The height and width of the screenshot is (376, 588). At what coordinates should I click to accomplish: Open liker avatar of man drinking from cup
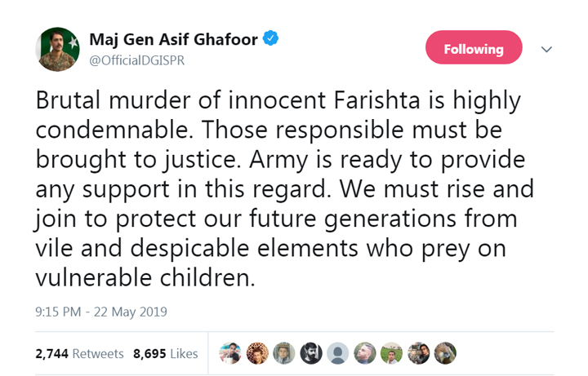231,352
